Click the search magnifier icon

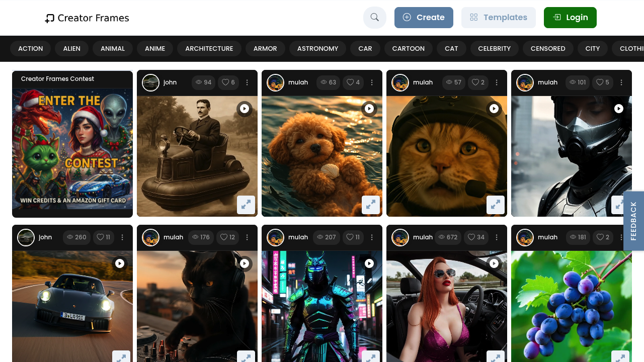[374, 18]
